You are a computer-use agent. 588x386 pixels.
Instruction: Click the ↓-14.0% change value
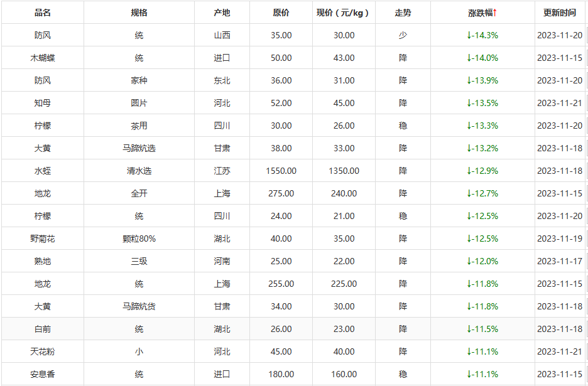click(x=482, y=58)
